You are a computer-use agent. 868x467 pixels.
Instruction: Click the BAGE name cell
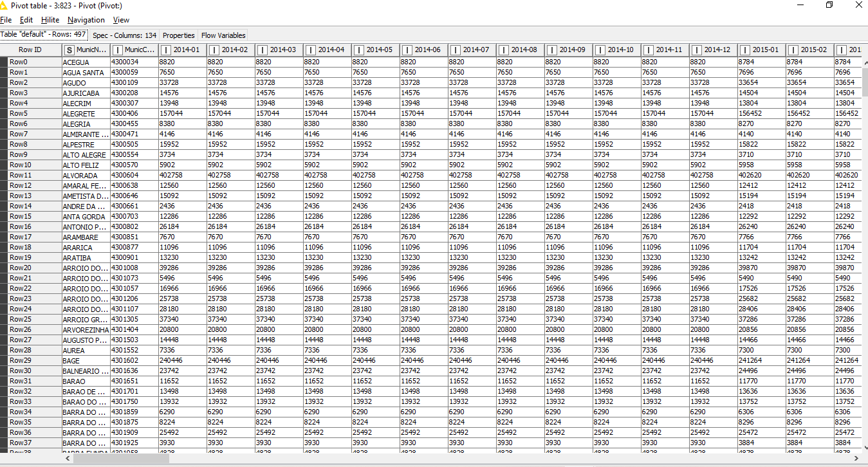pos(86,360)
